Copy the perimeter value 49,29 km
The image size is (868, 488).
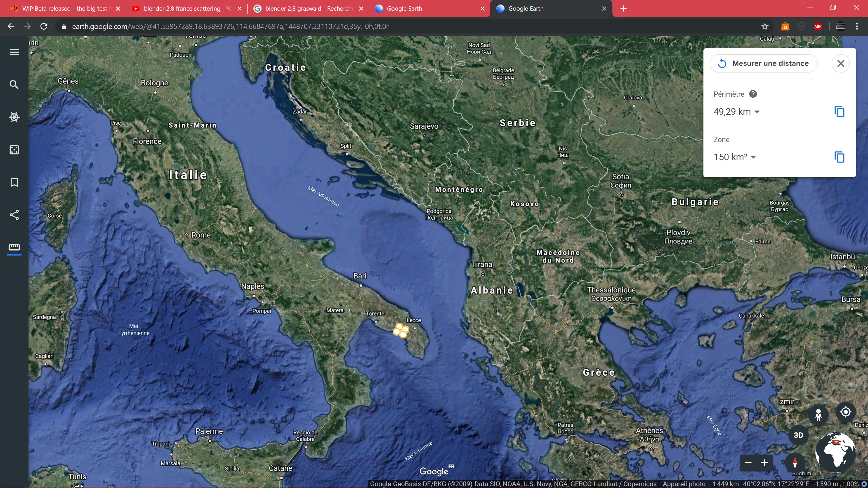(839, 111)
